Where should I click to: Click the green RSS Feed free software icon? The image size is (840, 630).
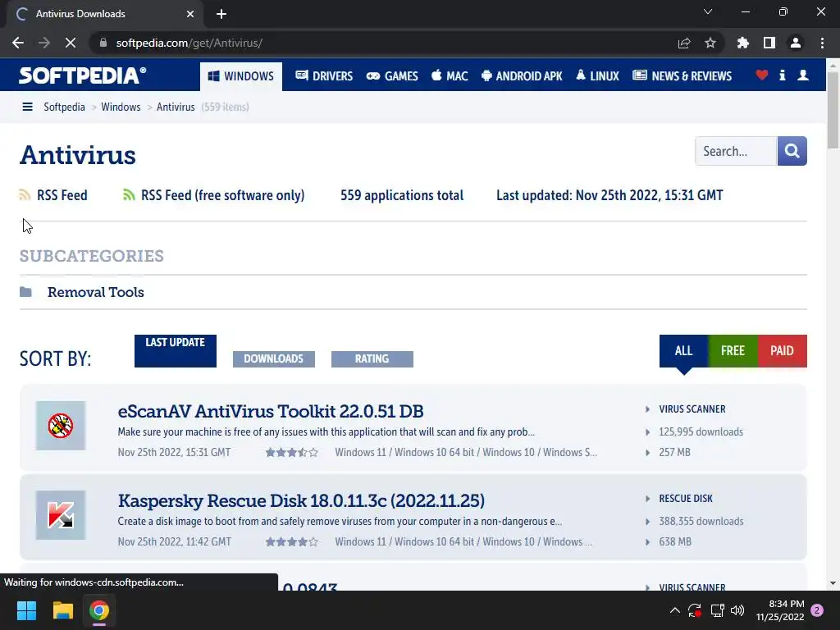coord(129,195)
